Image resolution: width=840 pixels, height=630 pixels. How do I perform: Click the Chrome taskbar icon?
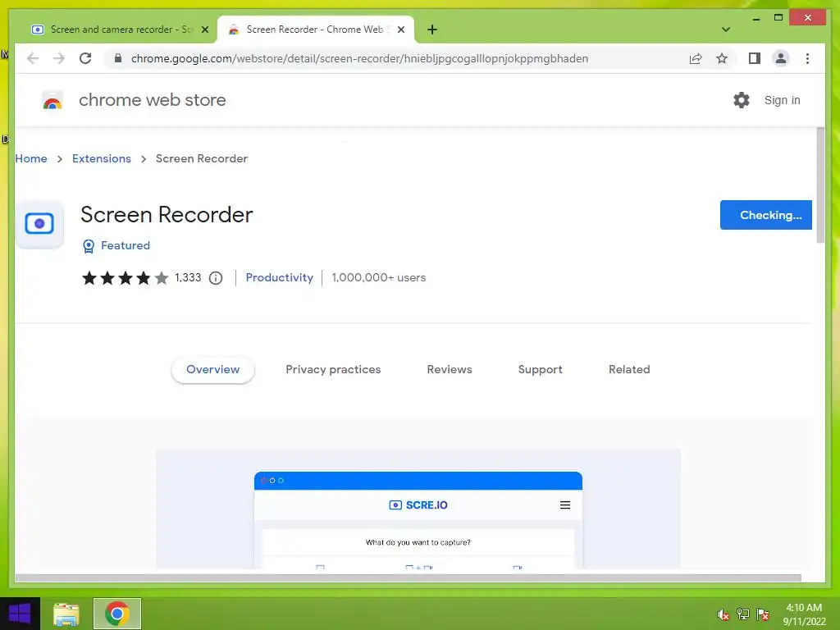coord(117,614)
